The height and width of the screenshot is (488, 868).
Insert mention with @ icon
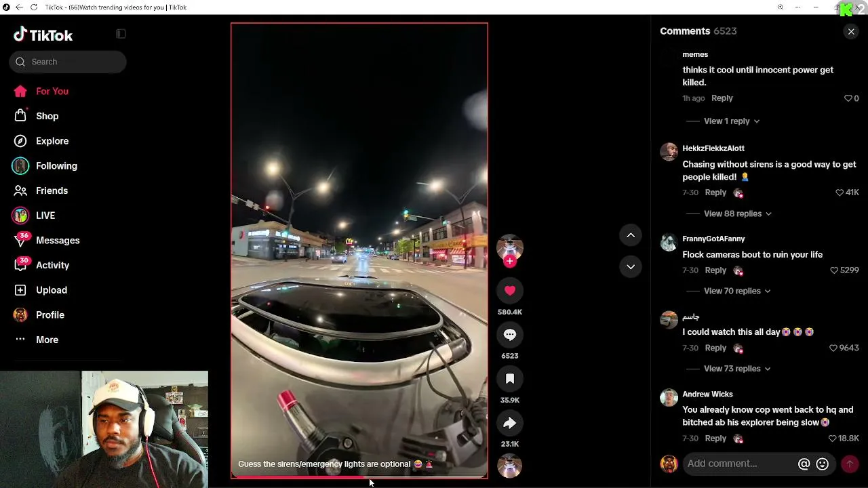(x=804, y=464)
